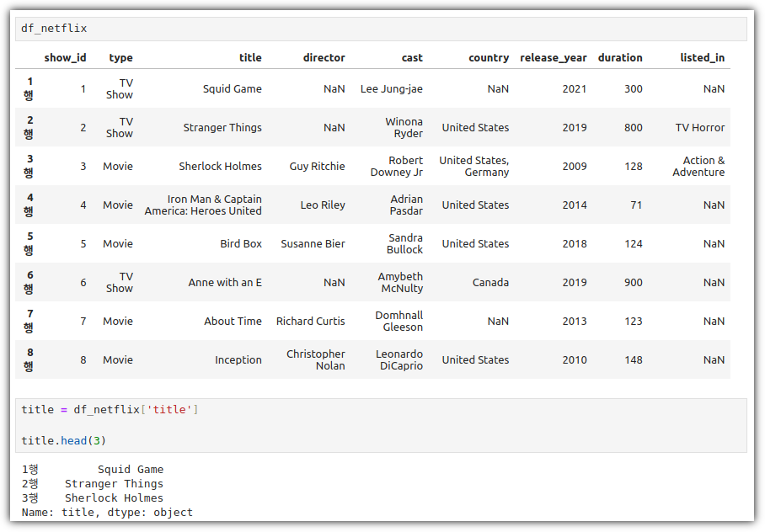The height and width of the screenshot is (532, 765).
Task: Click duration value '300'
Action: tap(634, 88)
